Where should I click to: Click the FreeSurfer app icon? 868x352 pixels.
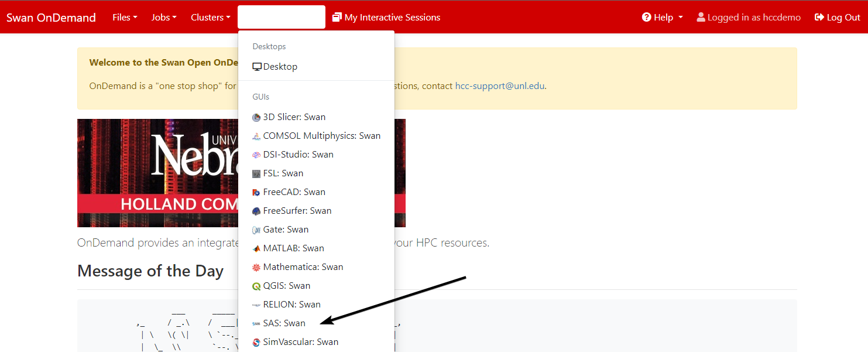pyautogui.click(x=256, y=211)
